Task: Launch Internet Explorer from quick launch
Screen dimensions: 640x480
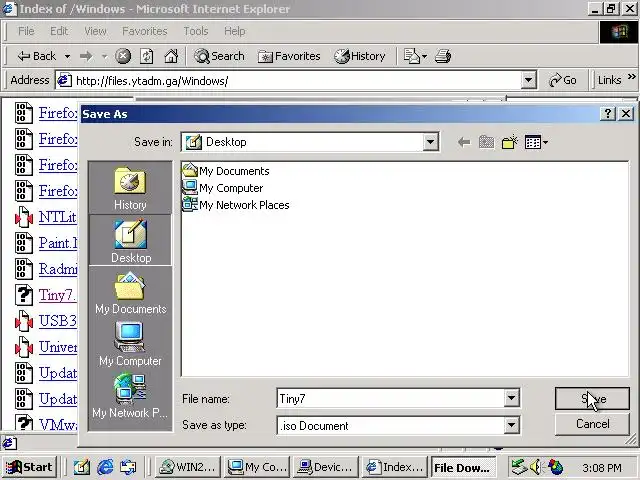Action: coord(105,467)
